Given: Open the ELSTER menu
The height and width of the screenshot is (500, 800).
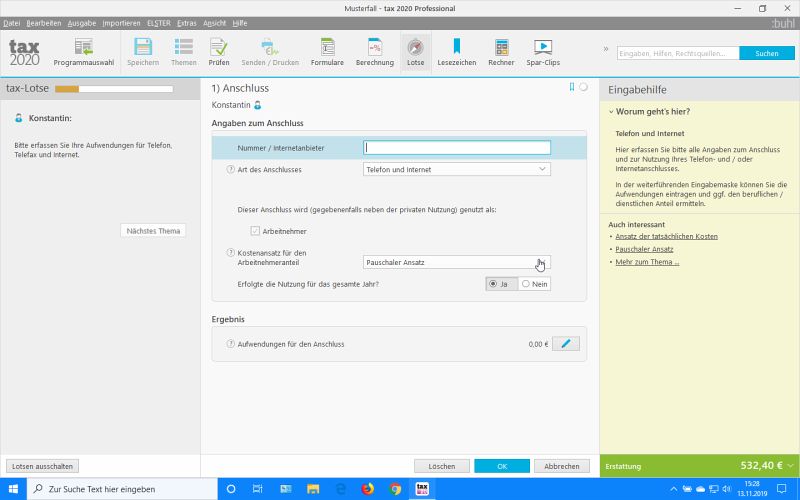Looking at the screenshot, I should (158, 22).
